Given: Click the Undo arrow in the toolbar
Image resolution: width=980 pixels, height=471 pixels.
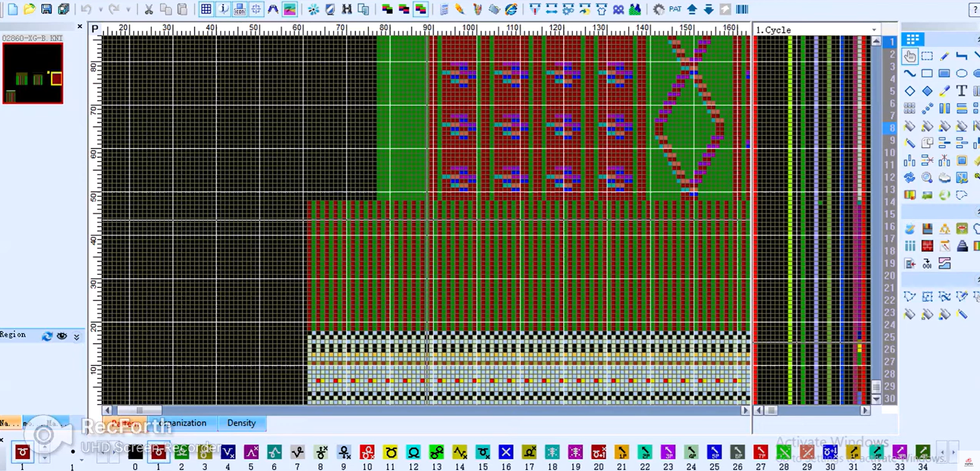Looking at the screenshot, I should [86, 9].
